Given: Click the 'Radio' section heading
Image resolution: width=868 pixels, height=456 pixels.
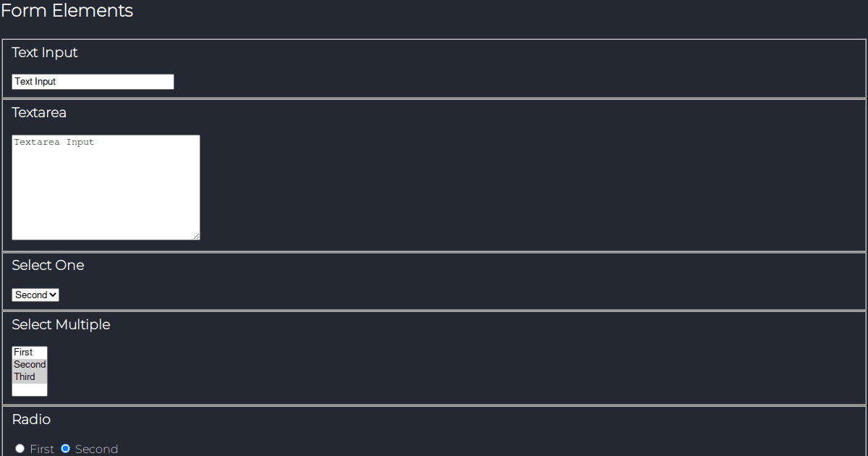Looking at the screenshot, I should pyautogui.click(x=31, y=419).
